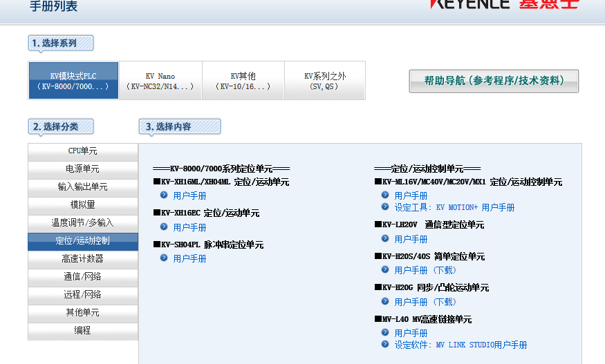Select the KV模块式PLC series tab

pos(73,81)
